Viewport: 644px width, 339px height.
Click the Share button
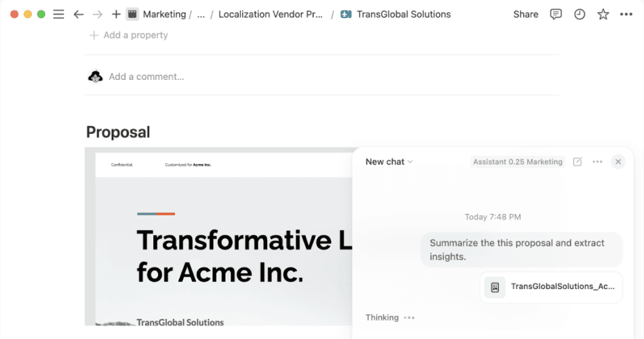click(x=525, y=14)
